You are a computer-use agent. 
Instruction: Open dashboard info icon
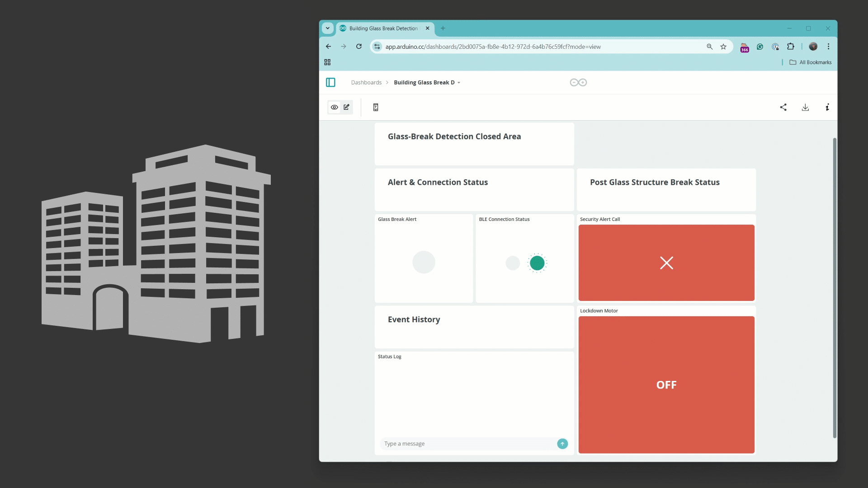[827, 107]
